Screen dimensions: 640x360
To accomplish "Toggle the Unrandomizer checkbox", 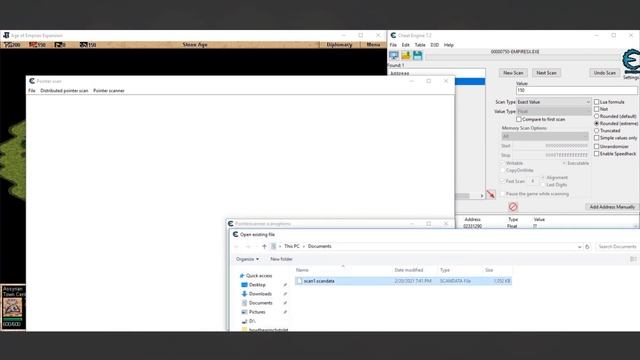I will tap(596, 146).
